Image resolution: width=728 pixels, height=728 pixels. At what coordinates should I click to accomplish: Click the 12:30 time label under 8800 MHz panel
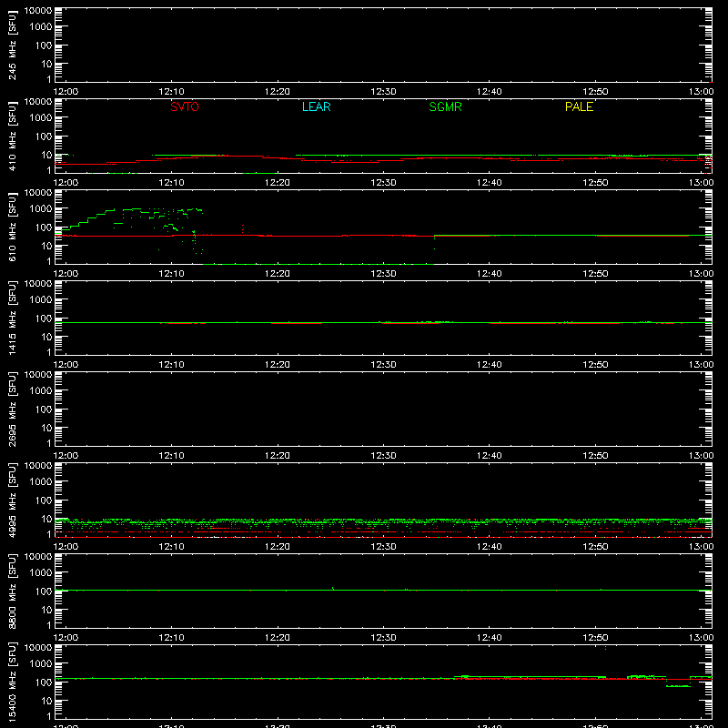[x=383, y=638]
